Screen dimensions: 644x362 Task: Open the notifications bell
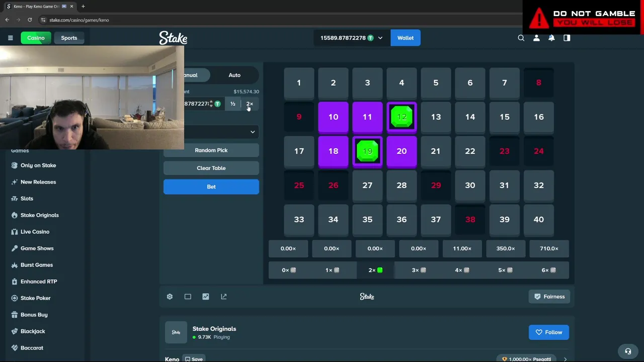point(551,38)
